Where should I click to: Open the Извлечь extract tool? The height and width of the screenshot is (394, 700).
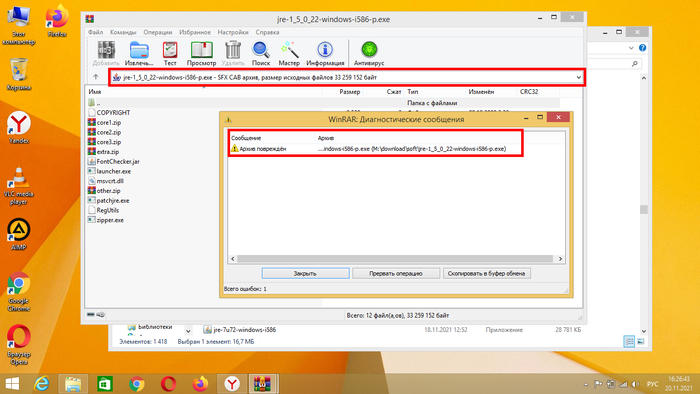(139, 53)
